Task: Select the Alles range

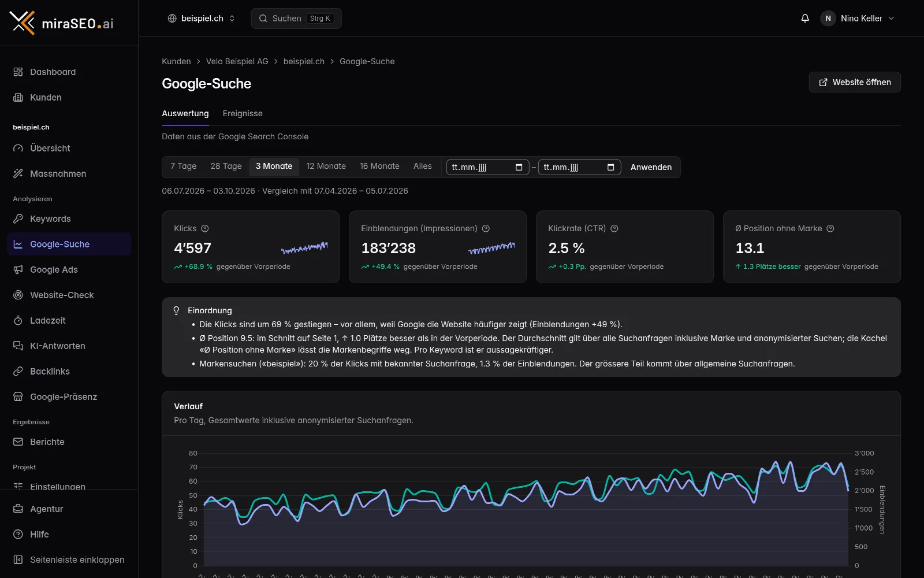Action: pyautogui.click(x=422, y=166)
